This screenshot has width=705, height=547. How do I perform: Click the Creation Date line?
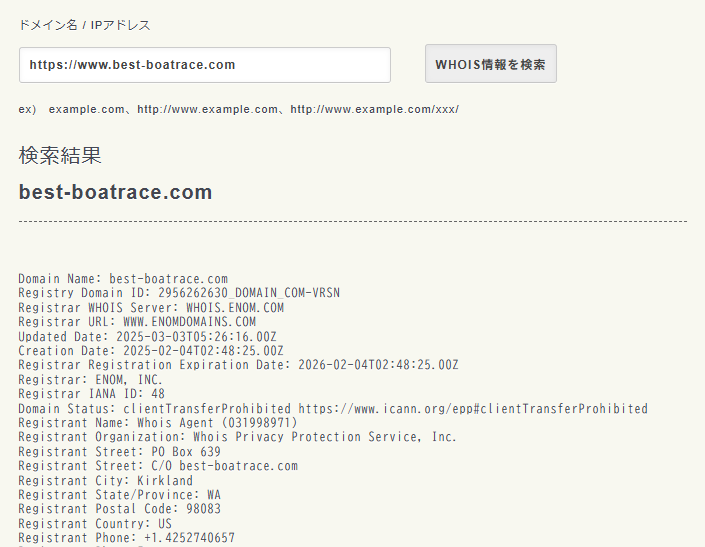tap(151, 351)
